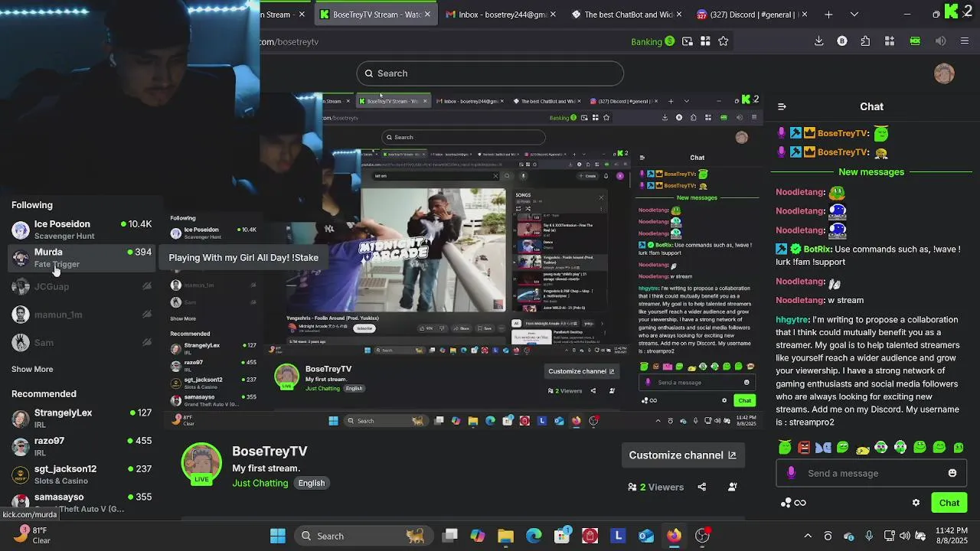Switch to BoseTreyTV Stream tab
This screenshot has height=551, width=980.
click(375, 15)
